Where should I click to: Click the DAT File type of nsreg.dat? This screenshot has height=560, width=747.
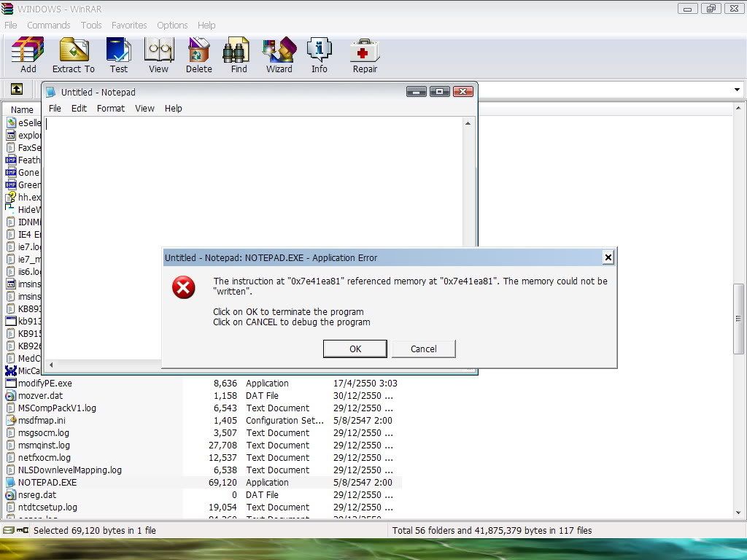coord(262,495)
